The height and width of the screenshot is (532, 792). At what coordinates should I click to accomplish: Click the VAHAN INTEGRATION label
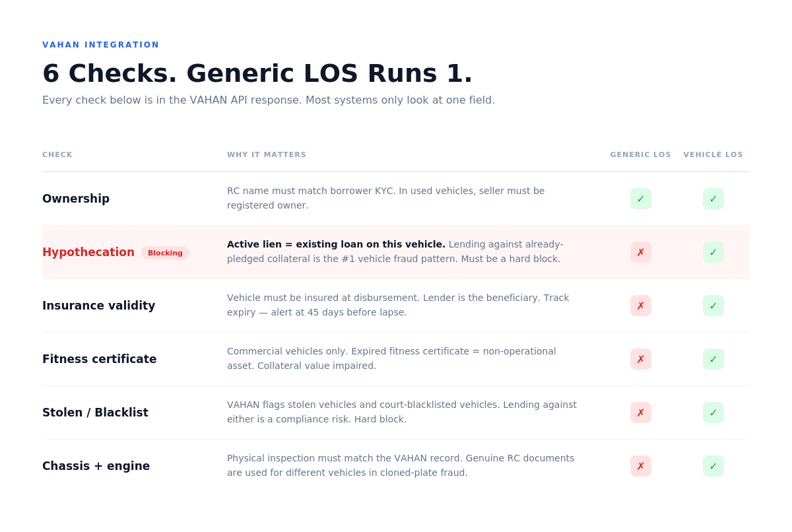(x=101, y=45)
